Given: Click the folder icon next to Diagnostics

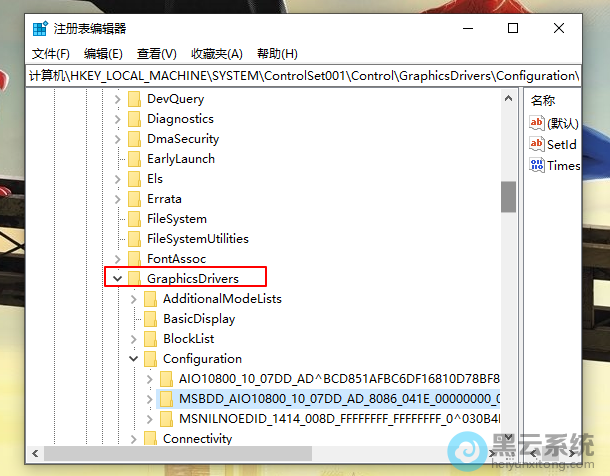Looking at the screenshot, I should pyautogui.click(x=134, y=119).
